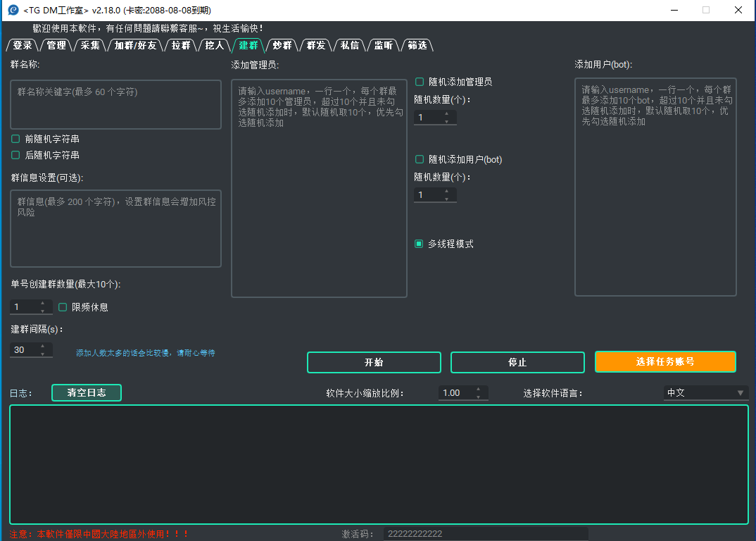This screenshot has width=756, height=541.
Task: Click the 激活码 input field
Action: point(486,534)
